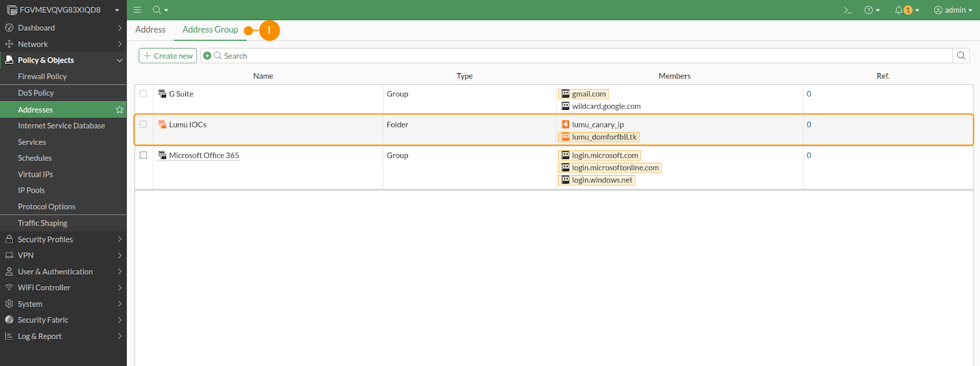Switch to the Address tab
The height and width of the screenshot is (366, 980).
click(x=150, y=29)
